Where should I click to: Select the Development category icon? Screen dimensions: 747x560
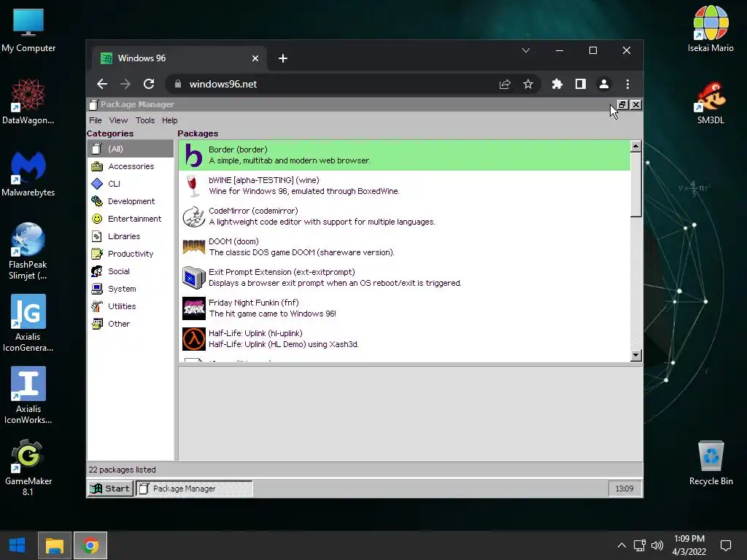pos(97,201)
